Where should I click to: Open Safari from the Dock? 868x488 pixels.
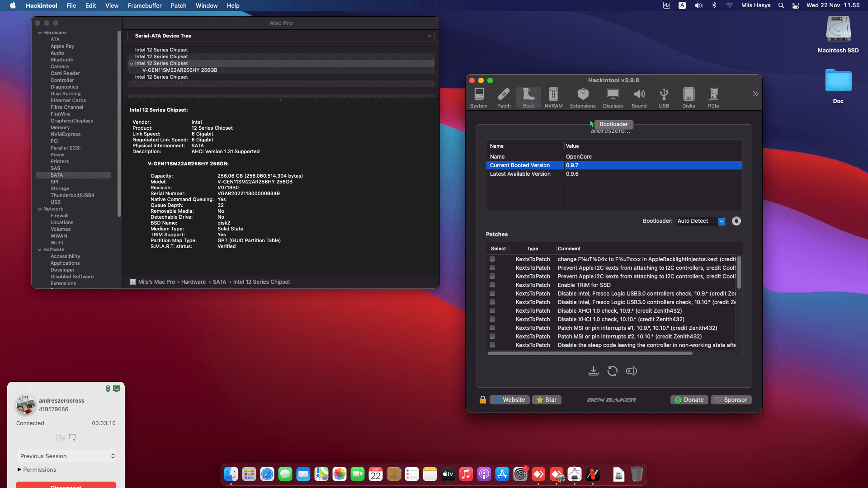[x=267, y=474]
